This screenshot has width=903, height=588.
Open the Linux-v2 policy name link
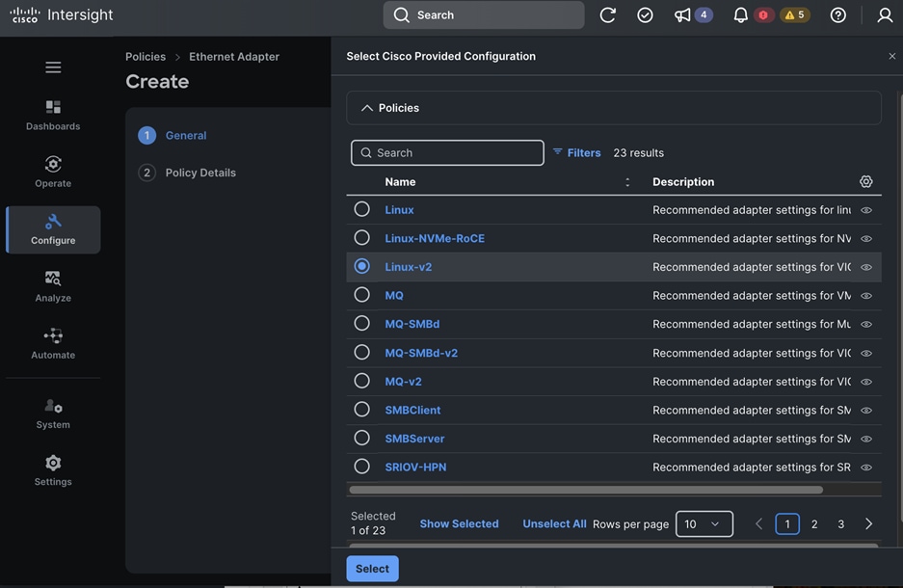click(x=409, y=267)
